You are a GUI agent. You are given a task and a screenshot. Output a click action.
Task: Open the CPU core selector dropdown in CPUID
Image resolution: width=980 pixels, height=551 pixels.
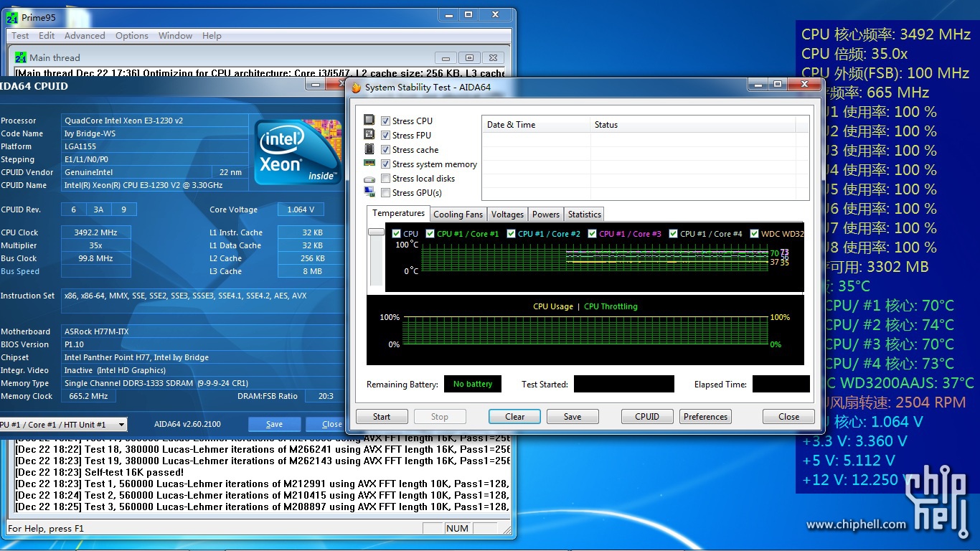pos(121,425)
